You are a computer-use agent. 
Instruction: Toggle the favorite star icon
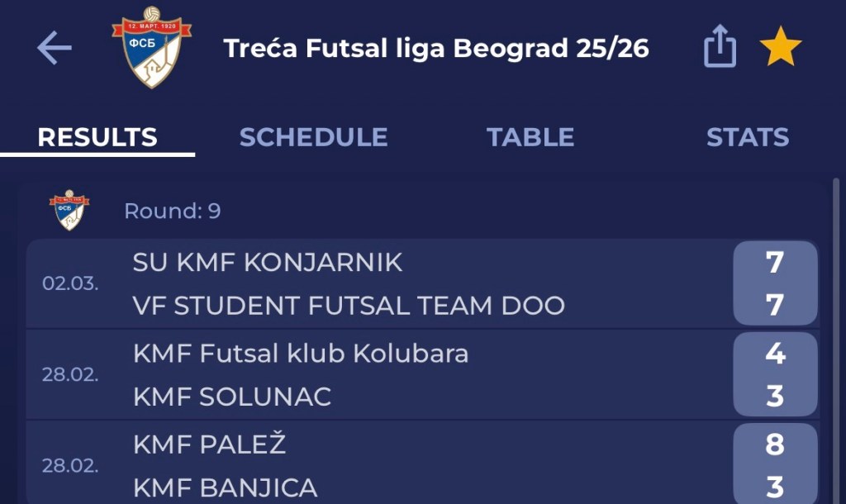(x=780, y=49)
